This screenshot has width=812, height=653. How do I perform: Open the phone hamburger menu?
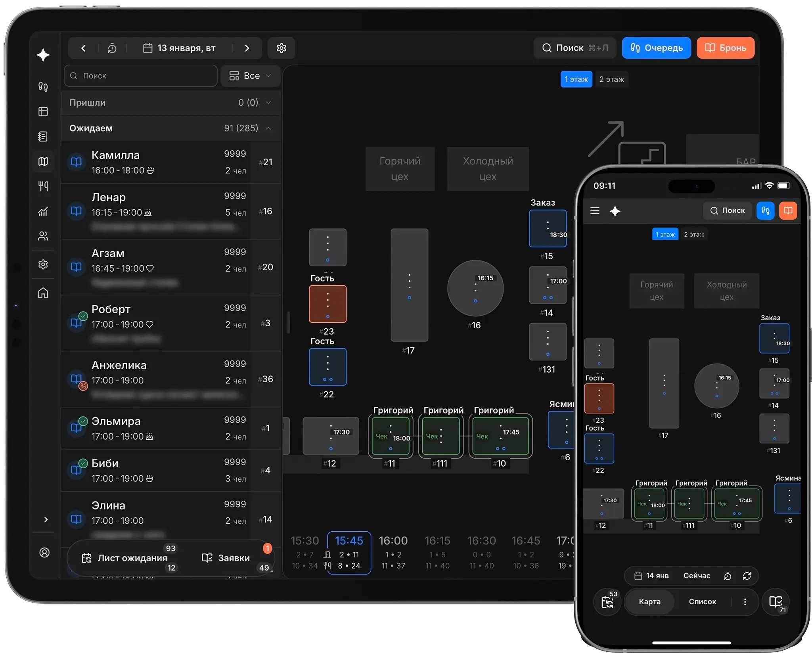595,211
